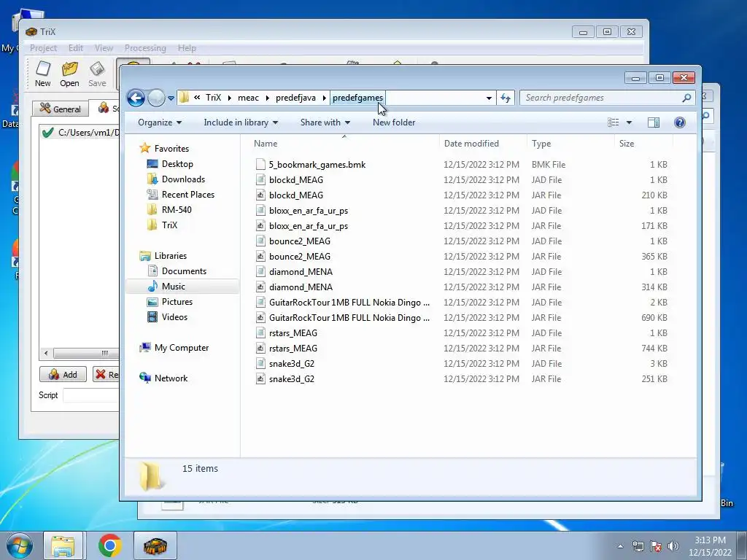Refresh the predefgames folder view
The width and height of the screenshot is (747, 560).
[x=506, y=98]
